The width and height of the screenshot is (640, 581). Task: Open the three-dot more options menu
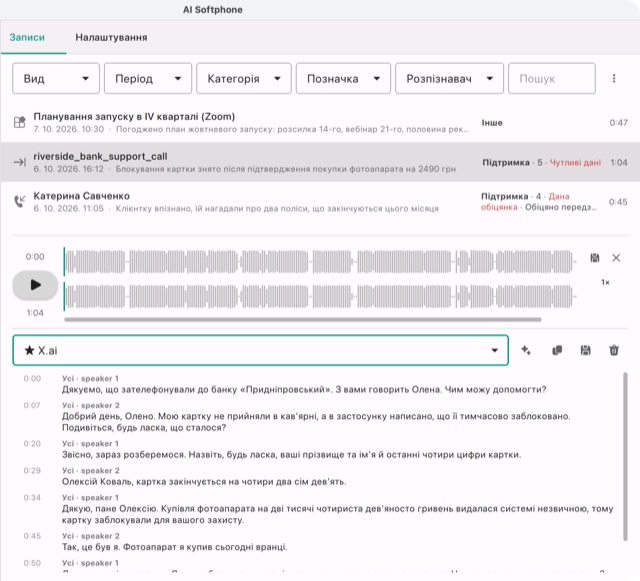click(x=614, y=78)
